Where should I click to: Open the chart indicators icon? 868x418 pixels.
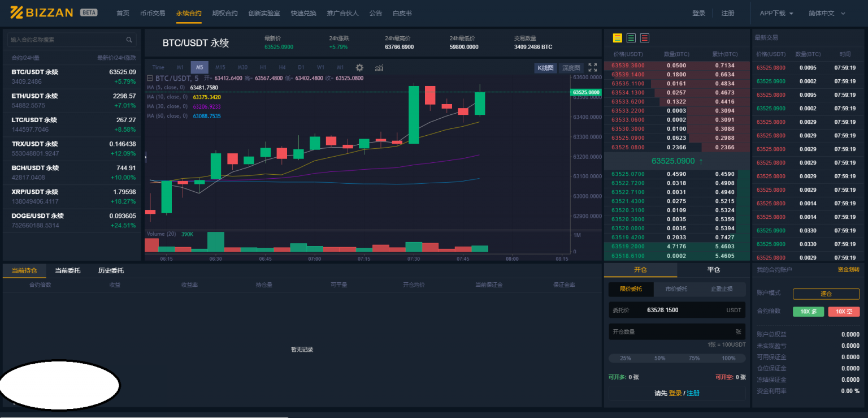click(379, 67)
